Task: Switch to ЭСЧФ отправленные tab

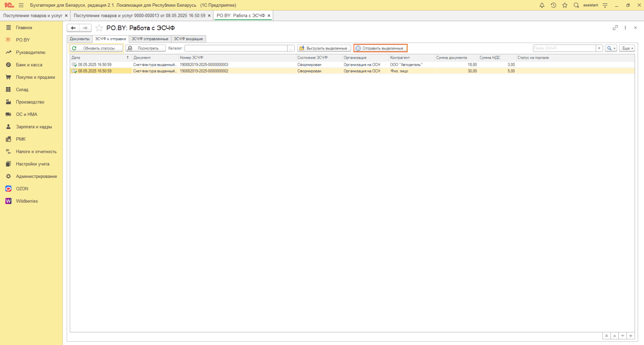Action: click(x=150, y=39)
